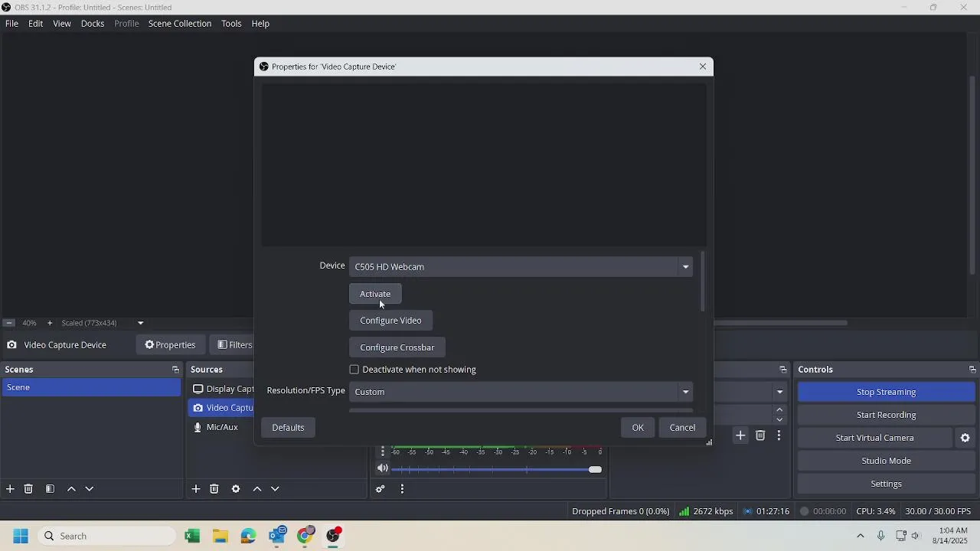The image size is (980, 551).
Task: Open transition properties three-dot menu
Action: pyautogui.click(x=779, y=435)
